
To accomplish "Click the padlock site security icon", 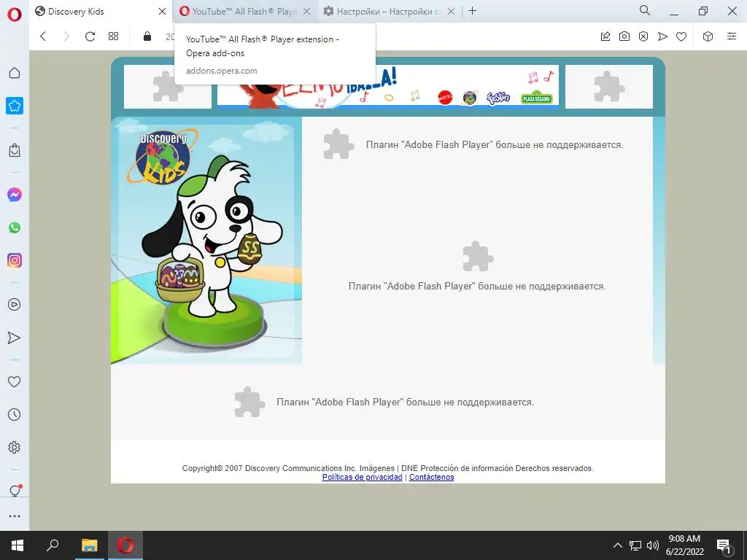I will (147, 36).
